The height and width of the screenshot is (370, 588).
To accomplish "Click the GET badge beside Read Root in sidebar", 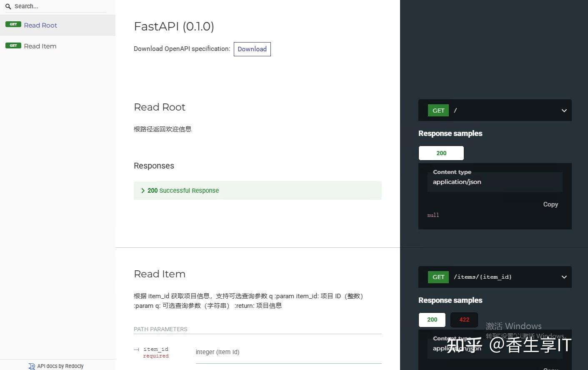I will pyautogui.click(x=13, y=24).
